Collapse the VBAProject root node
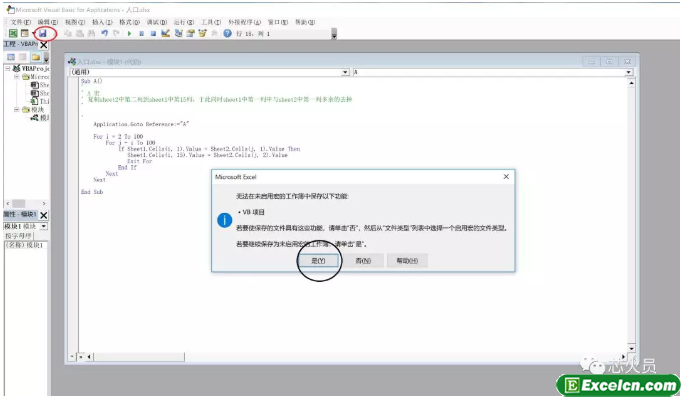Screen dimensions: 681x397 [8, 69]
